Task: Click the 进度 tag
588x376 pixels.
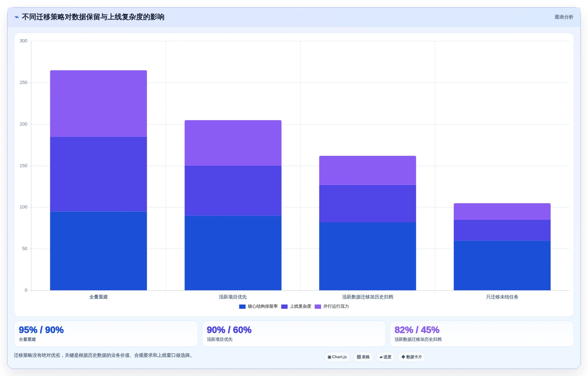Action: [385, 357]
